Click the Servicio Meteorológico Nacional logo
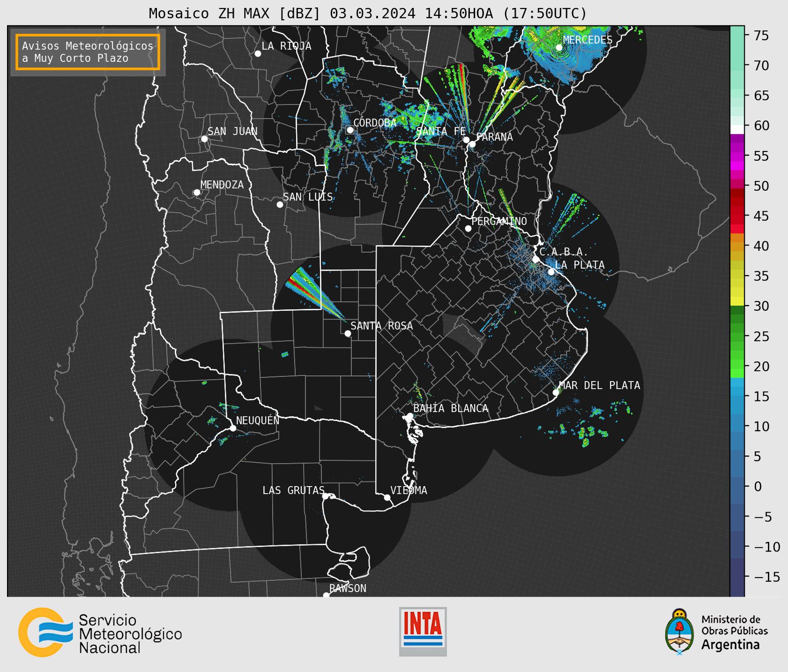 click(100, 633)
